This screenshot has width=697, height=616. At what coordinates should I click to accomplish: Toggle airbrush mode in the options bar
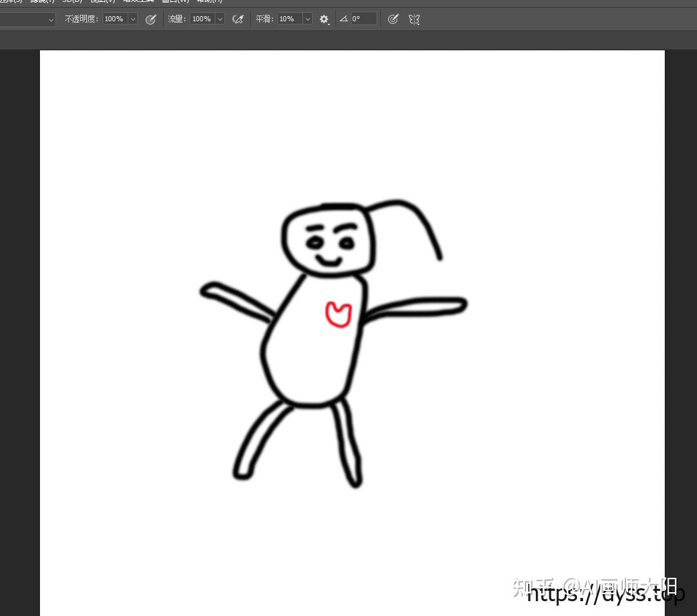point(237,19)
